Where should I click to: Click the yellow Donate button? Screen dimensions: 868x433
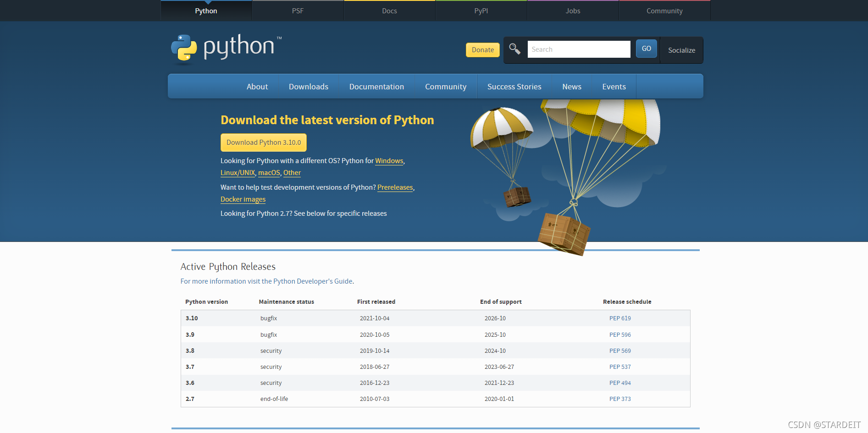click(x=483, y=50)
